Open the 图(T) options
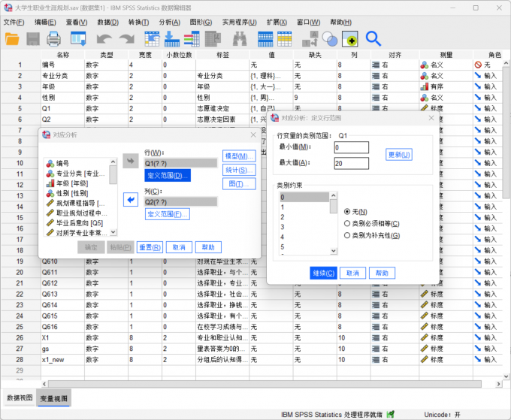 (239, 184)
